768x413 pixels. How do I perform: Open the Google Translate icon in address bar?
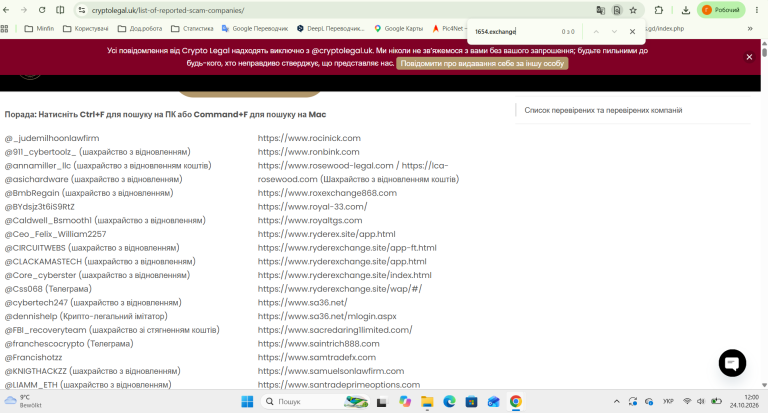click(x=600, y=10)
